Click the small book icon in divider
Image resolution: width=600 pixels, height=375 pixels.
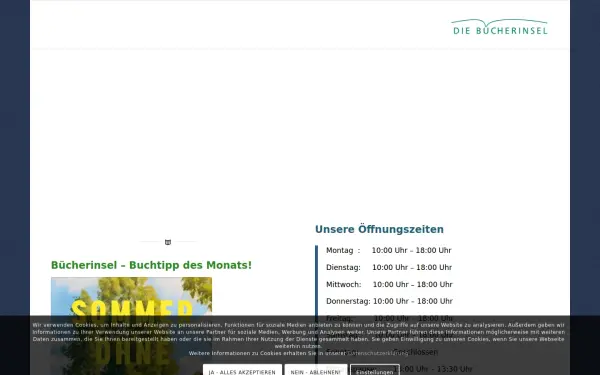168,242
